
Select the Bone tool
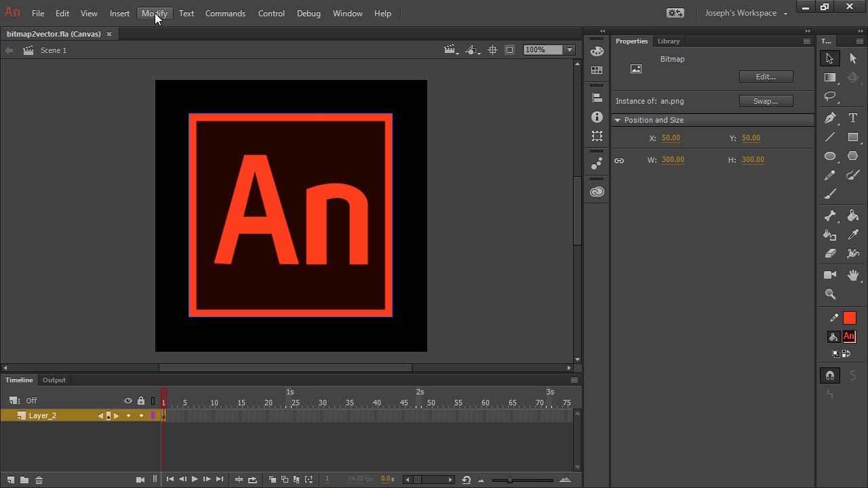830,216
